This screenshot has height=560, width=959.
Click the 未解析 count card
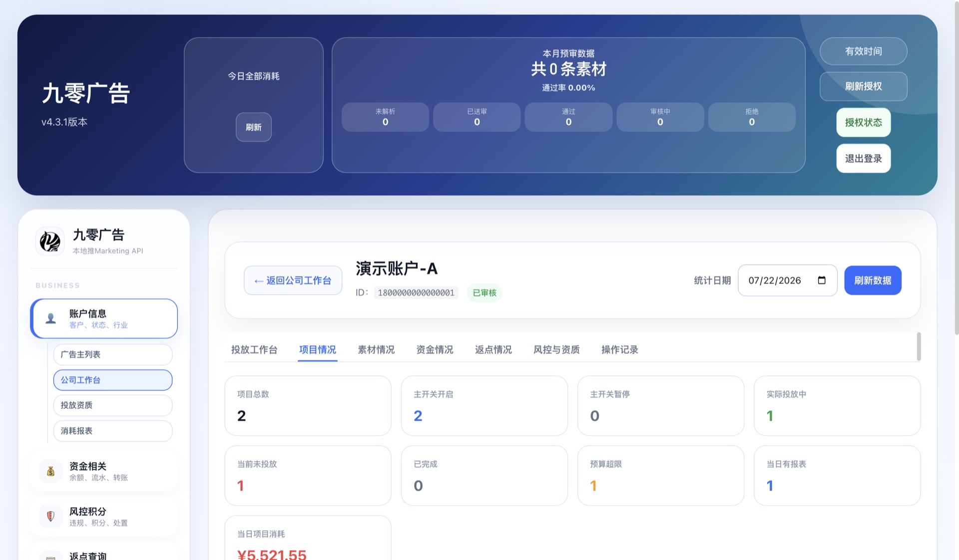pyautogui.click(x=385, y=117)
